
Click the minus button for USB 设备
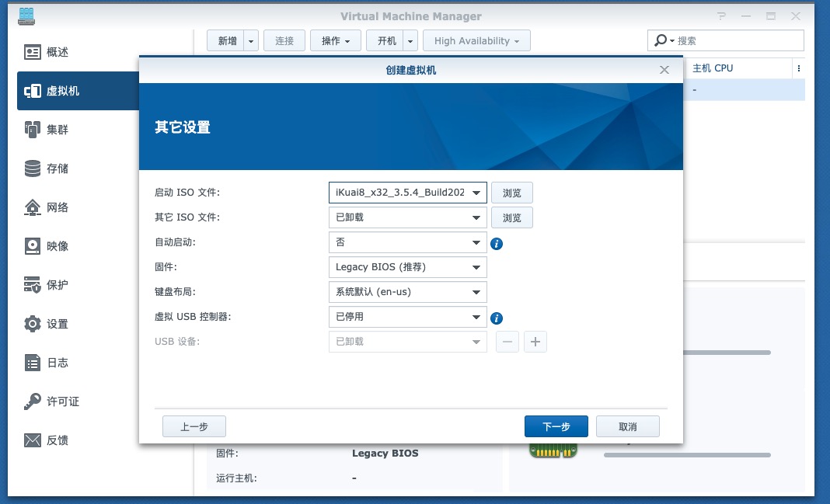click(507, 342)
